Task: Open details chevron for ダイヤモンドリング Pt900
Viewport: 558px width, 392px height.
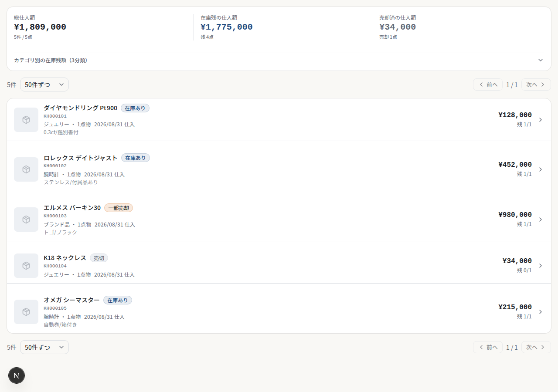Action: pyautogui.click(x=541, y=120)
